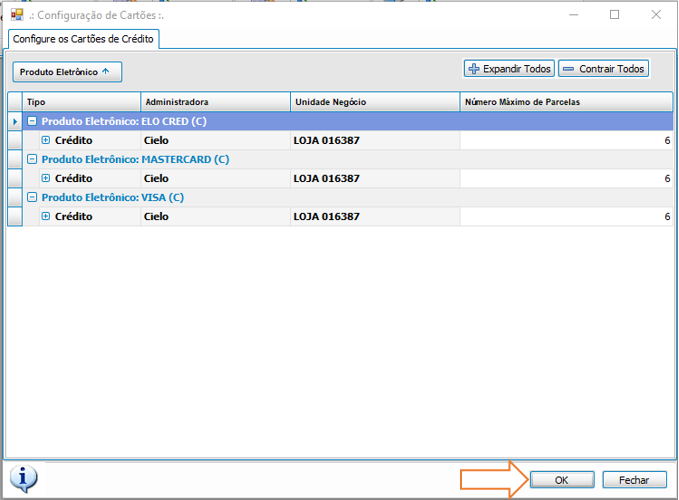Collapse the VISA (C) product group
Viewport: 679px width, 500px height.
coord(32,197)
